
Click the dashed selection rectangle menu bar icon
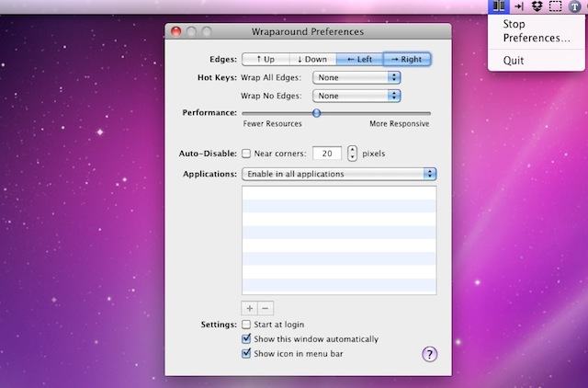pos(555,6)
